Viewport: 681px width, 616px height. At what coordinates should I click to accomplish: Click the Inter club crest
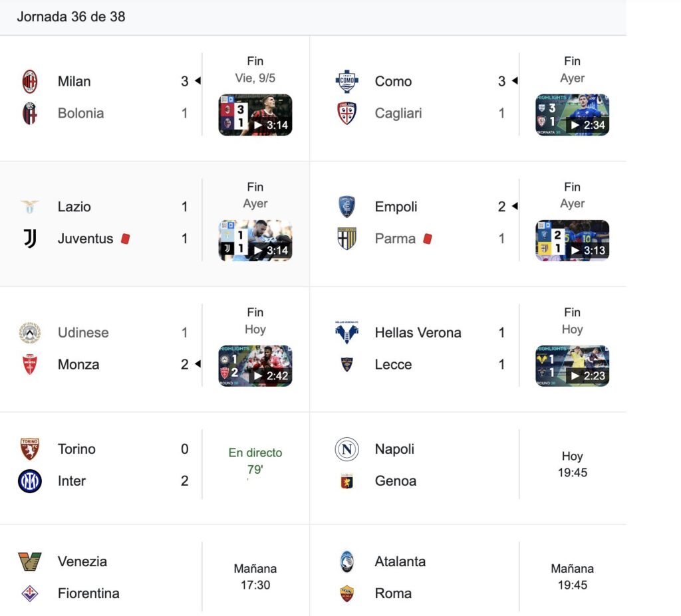click(29, 481)
